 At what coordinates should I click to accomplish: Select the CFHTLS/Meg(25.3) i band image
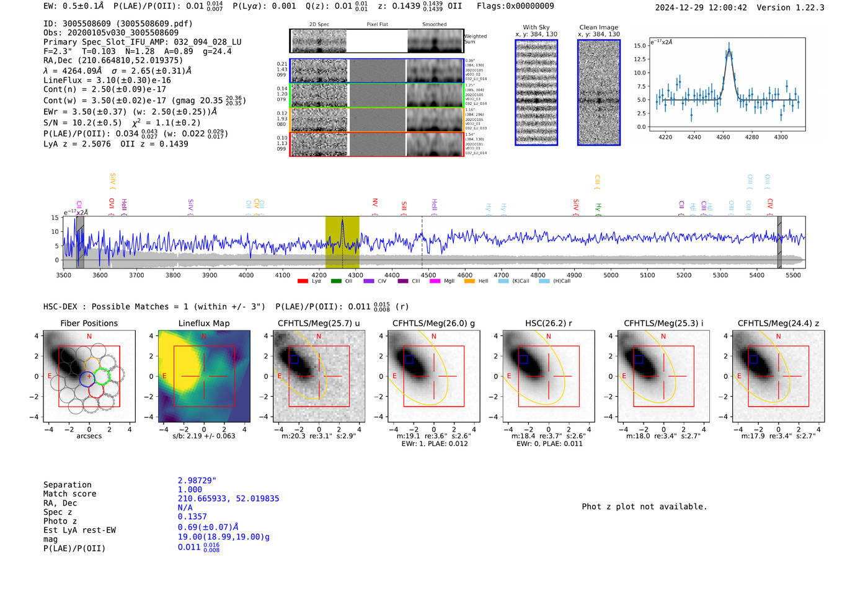[663, 376]
